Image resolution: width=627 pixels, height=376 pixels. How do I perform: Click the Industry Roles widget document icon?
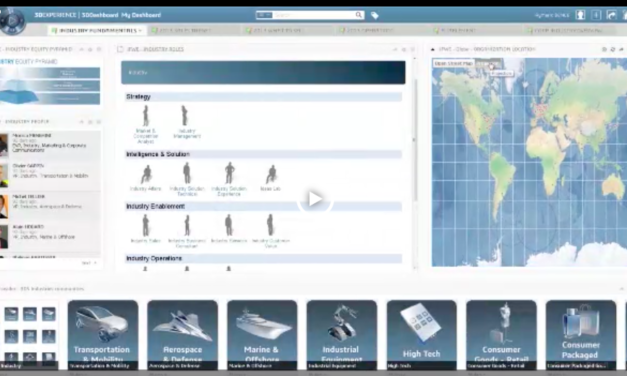(120, 49)
